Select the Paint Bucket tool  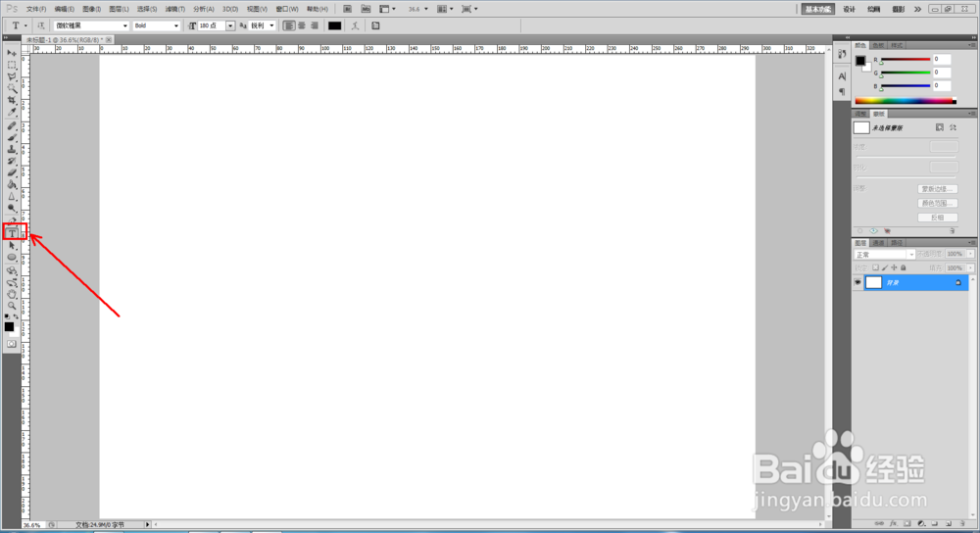[11, 185]
